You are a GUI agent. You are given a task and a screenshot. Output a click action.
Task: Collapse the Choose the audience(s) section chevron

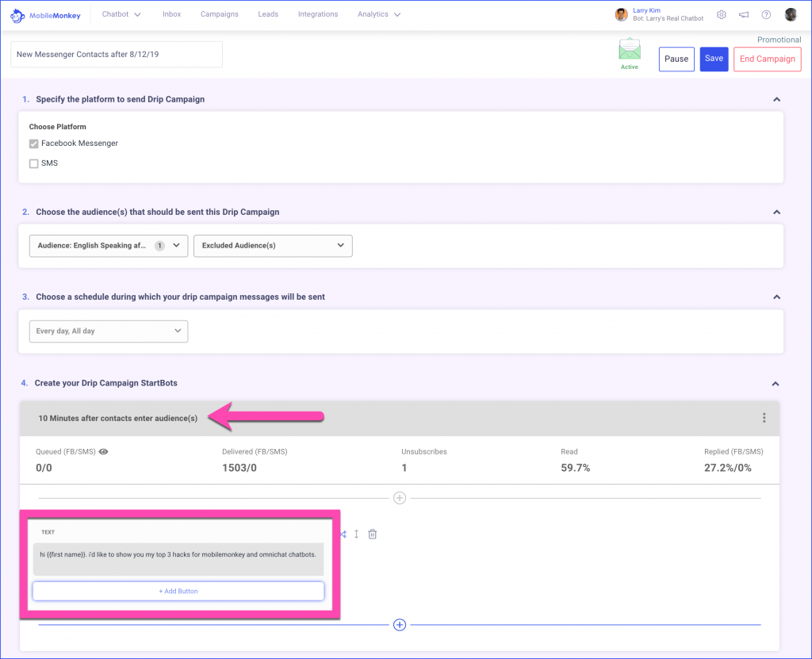(776, 212)
